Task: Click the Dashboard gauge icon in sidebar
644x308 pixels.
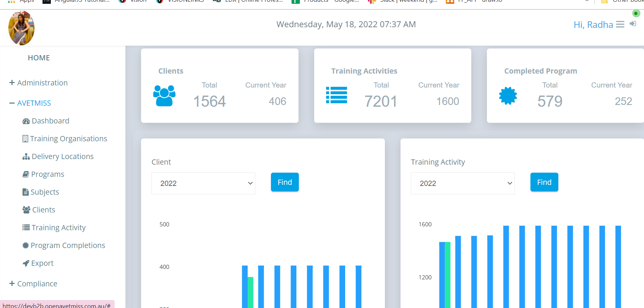Action: [26, 121]
